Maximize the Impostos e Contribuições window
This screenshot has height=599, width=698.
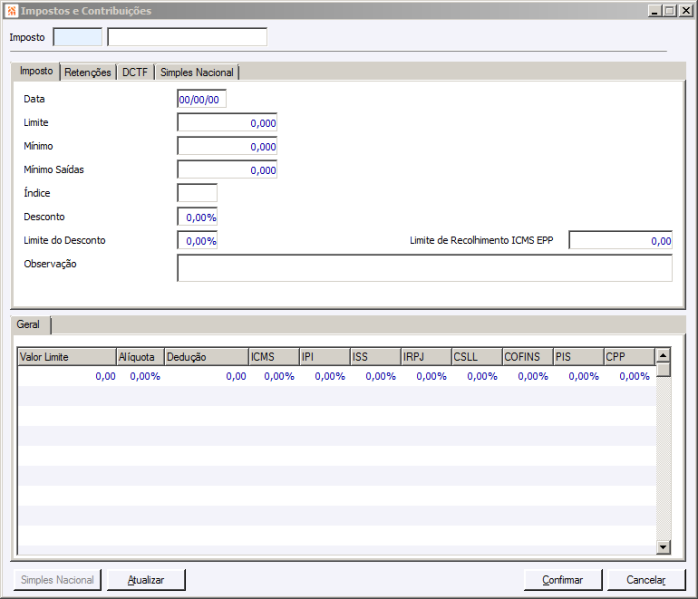(670, 11)
